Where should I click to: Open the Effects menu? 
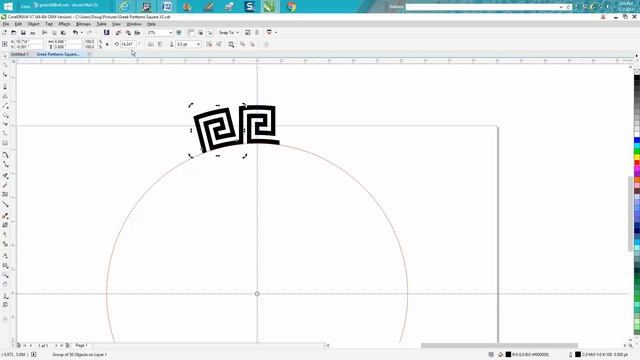pos(64,24)
